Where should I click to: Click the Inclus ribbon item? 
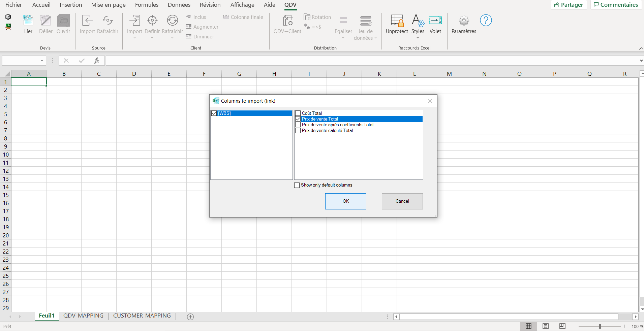[x=196, y=17]
